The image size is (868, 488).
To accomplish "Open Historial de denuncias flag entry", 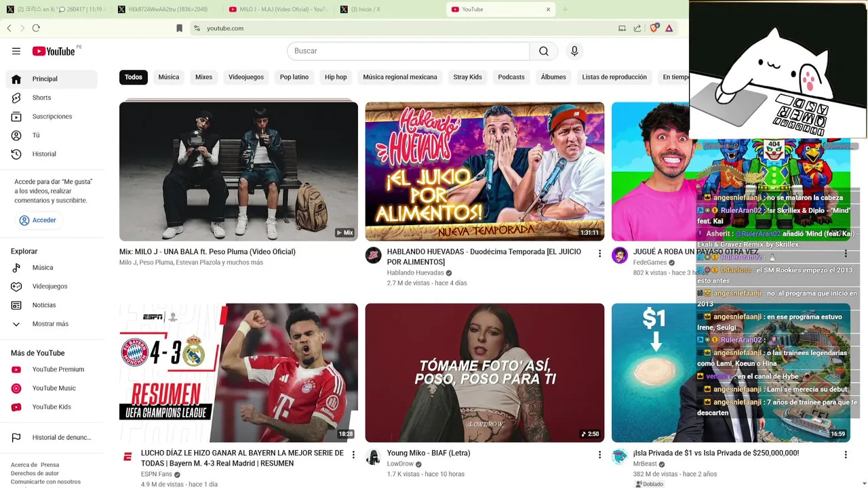I will [52, 438].
